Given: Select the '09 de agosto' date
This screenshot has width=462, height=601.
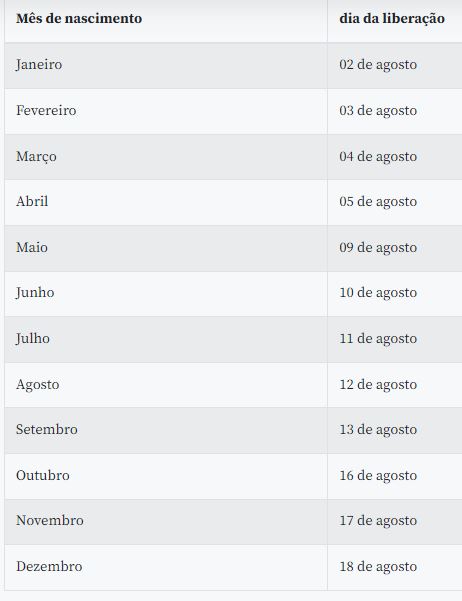Looking at the screenshot, I should coord(378,247).
